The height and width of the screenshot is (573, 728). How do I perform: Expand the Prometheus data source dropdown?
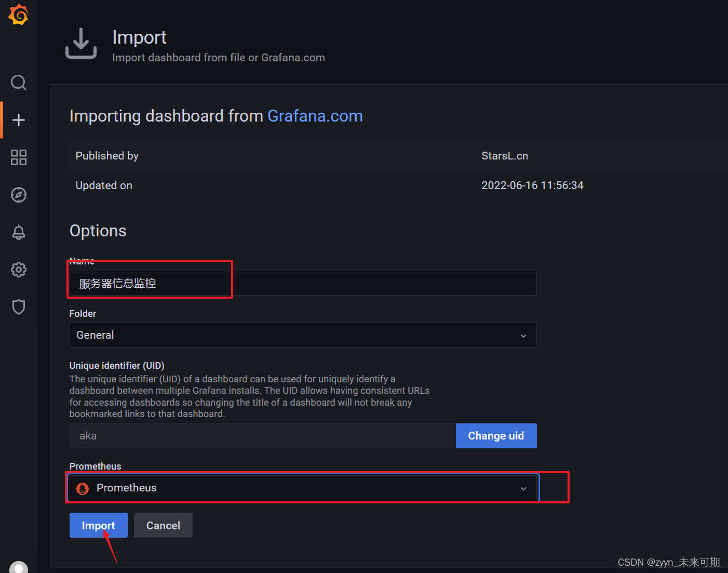(303, 488)
